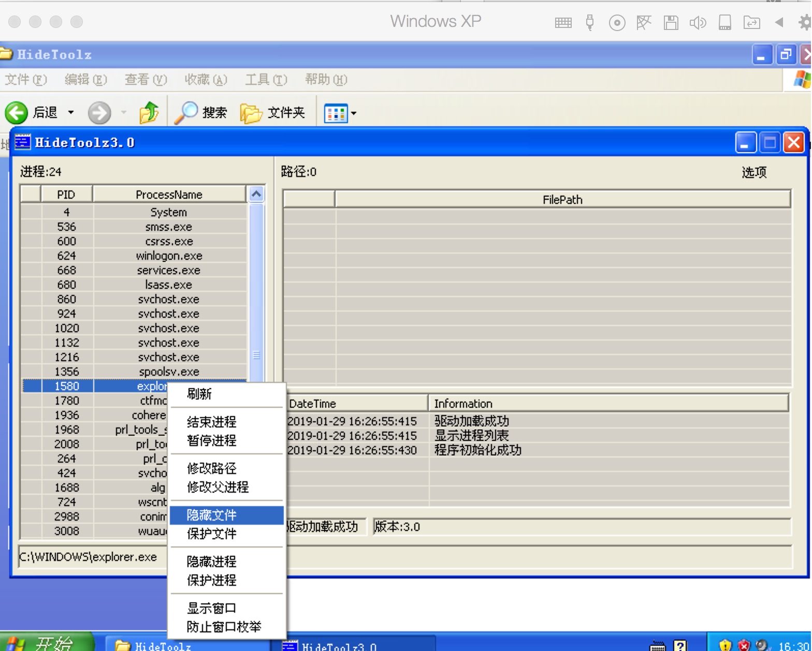Click PID 3008 in the process list

[x=67, y=531]
